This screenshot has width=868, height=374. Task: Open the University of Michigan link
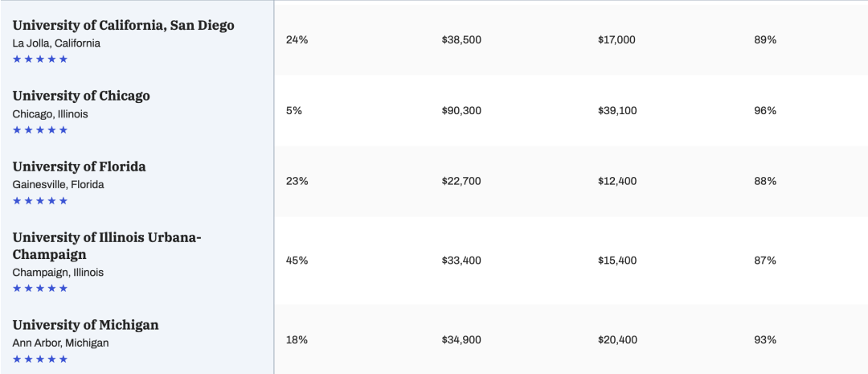point(86,325)
